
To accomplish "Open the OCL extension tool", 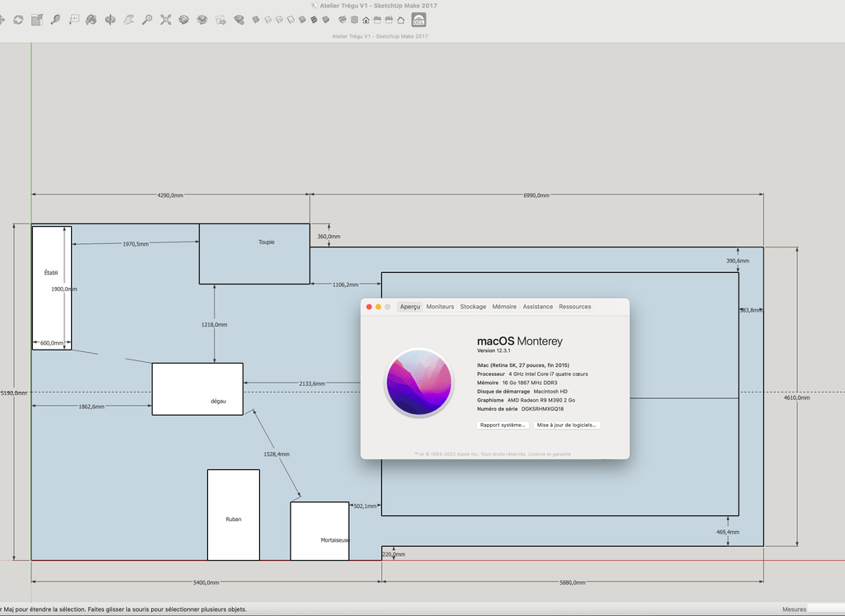I will pyautogui.click(x=418, y=20).
